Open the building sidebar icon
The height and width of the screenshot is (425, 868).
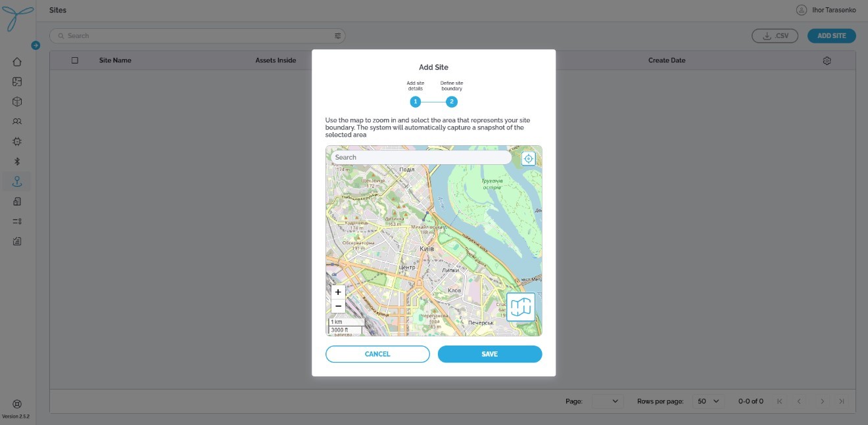click(x=17, y=202)
